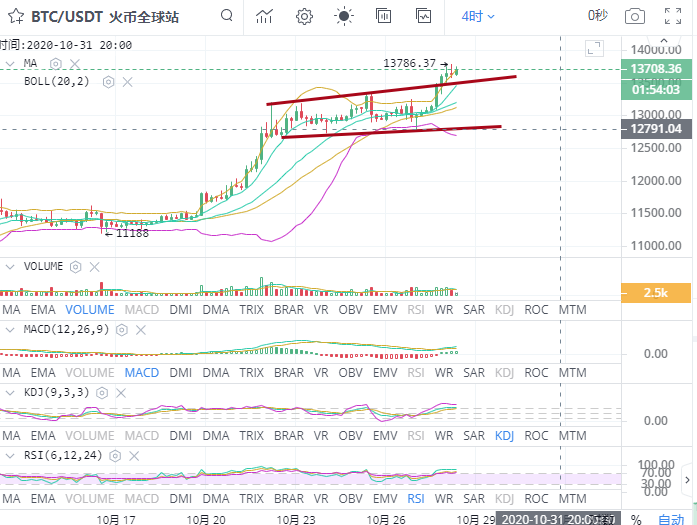Toggle the sun light/dark theme icon
Viewport: 697px width, 525px height.
(x=344, y=16)
